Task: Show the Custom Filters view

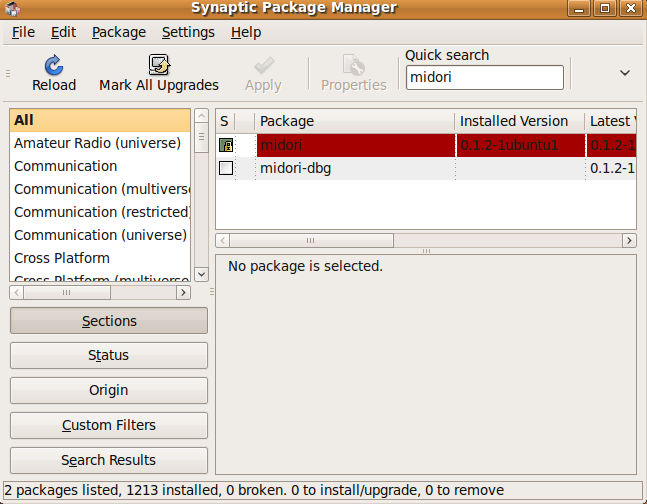Action: pyautogui.click(x=108, y=425)
